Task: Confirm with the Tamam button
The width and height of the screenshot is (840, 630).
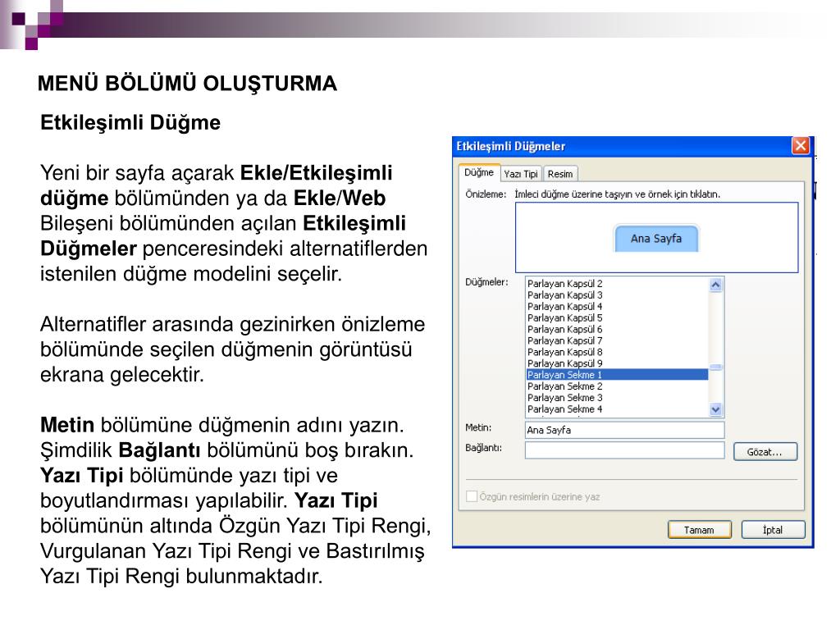Action: (x=700, y=530)
